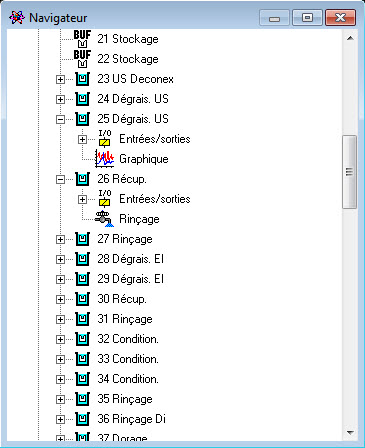Expand the 23 US Deconex node

(x=60, y=79)
